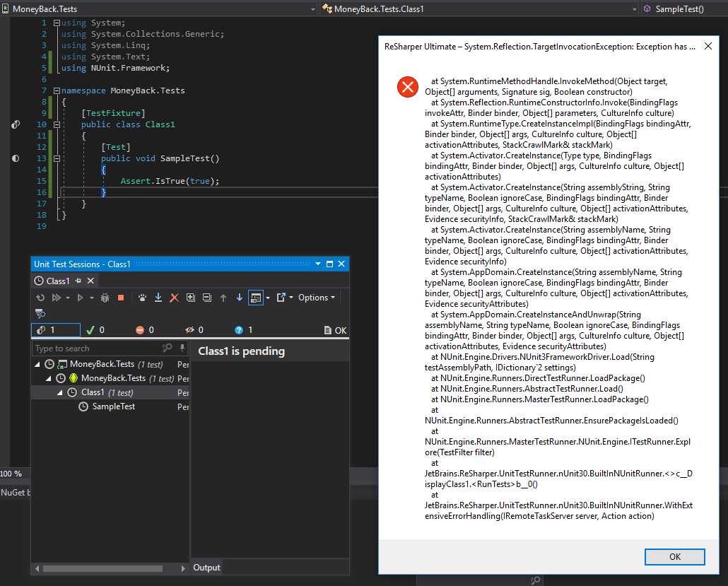Click red X Remove Selected Tests icon
728x586 pixels.
coord(174,298)
